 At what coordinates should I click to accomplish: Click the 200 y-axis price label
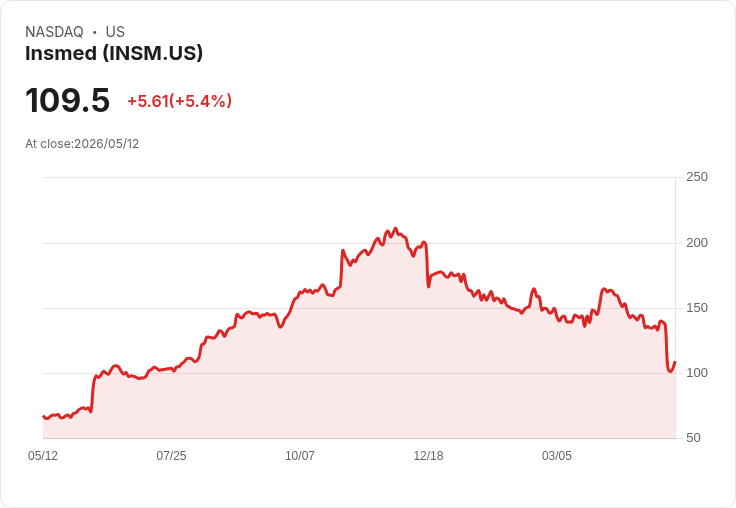pos(697,243)
